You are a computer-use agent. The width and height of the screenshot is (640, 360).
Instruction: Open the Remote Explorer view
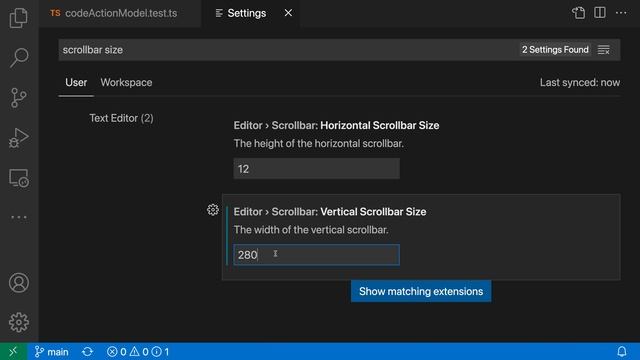tap(19, 178)
